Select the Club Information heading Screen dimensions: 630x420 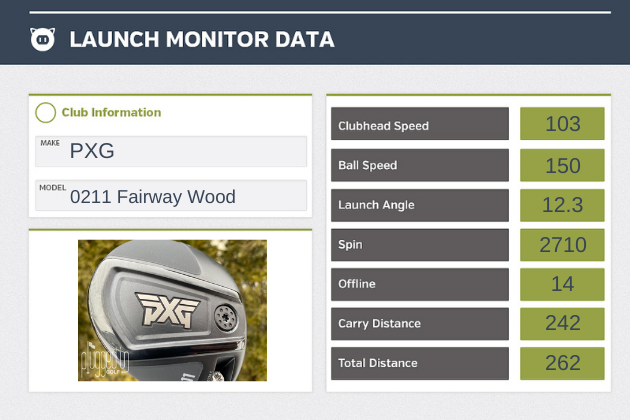click(111, 113)
